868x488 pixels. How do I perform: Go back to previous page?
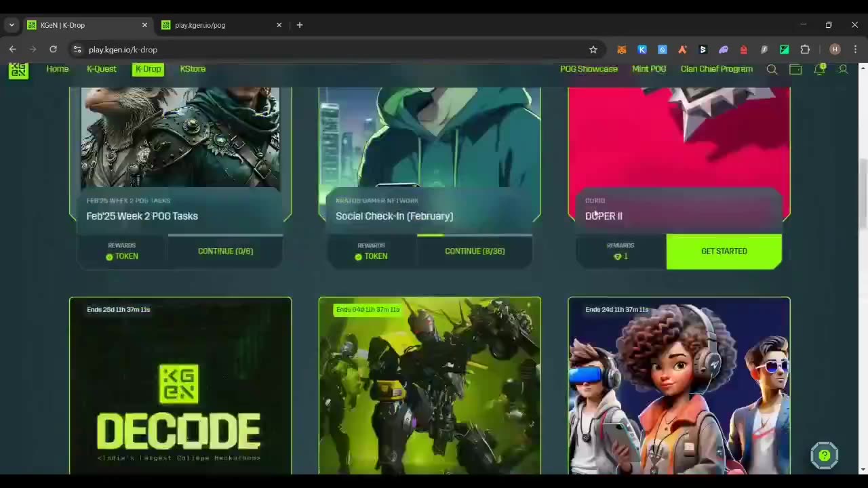coord(12,49)
